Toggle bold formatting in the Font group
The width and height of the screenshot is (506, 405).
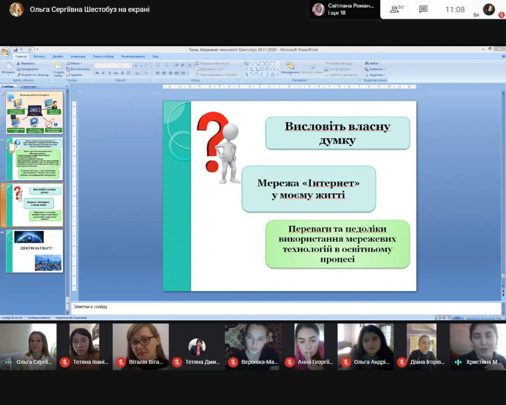(x=97, y=73)
